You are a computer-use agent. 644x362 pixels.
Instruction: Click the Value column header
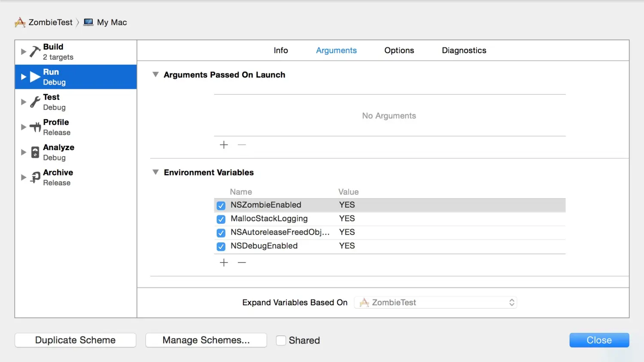click(348, 192)
